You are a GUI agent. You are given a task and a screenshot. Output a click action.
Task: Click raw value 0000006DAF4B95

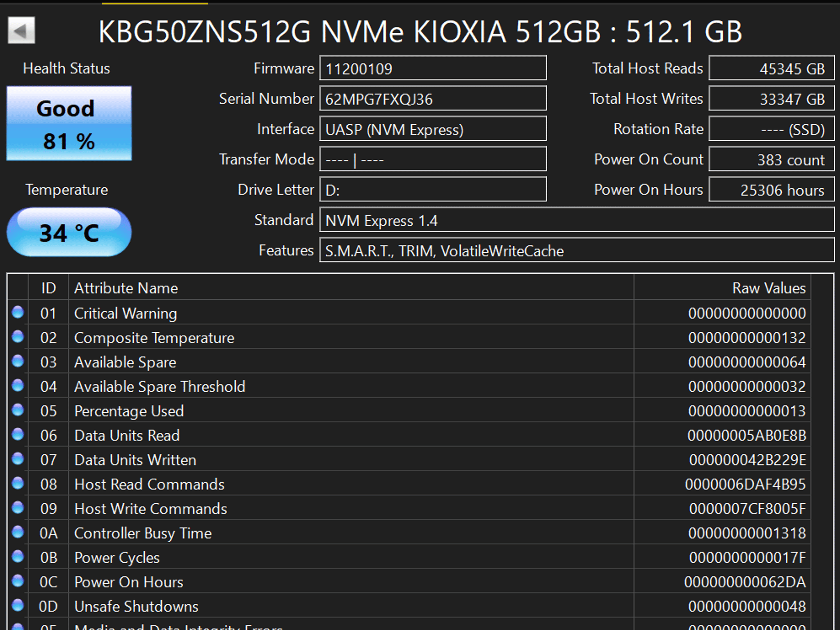coord(745,484)
